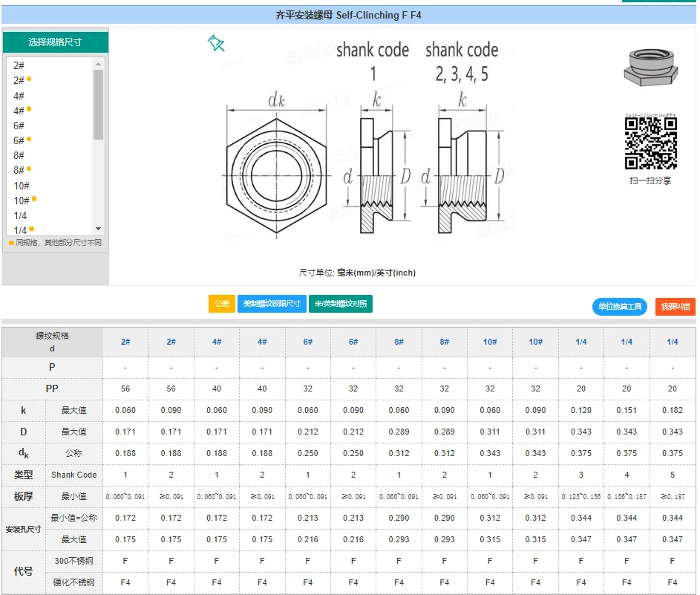Viewport: 700px width, 595px height.
Task: Click the size list scroll-up arrow
Action: 98,65
